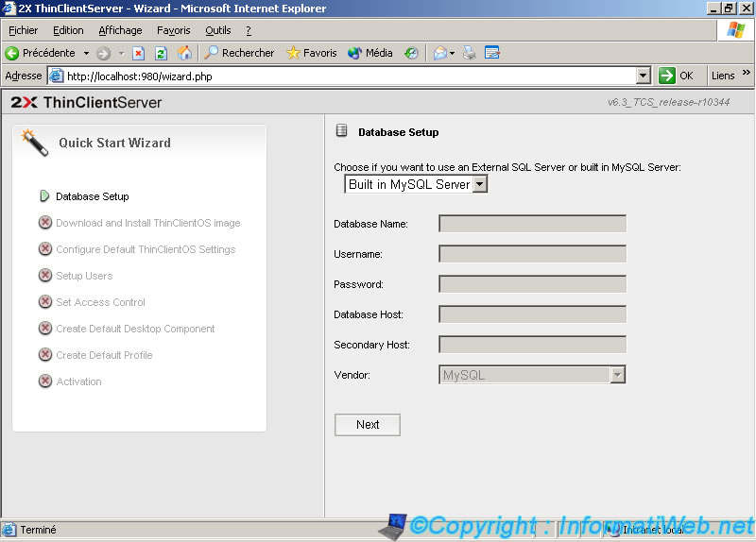
Task: Click the Secondary Host input field
Action: pyautogui.click(x=532, y=345)
